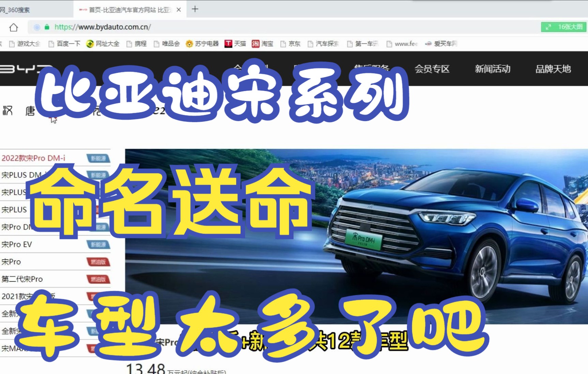Select 第二代宋Pro in the model list

click(22, 279)
